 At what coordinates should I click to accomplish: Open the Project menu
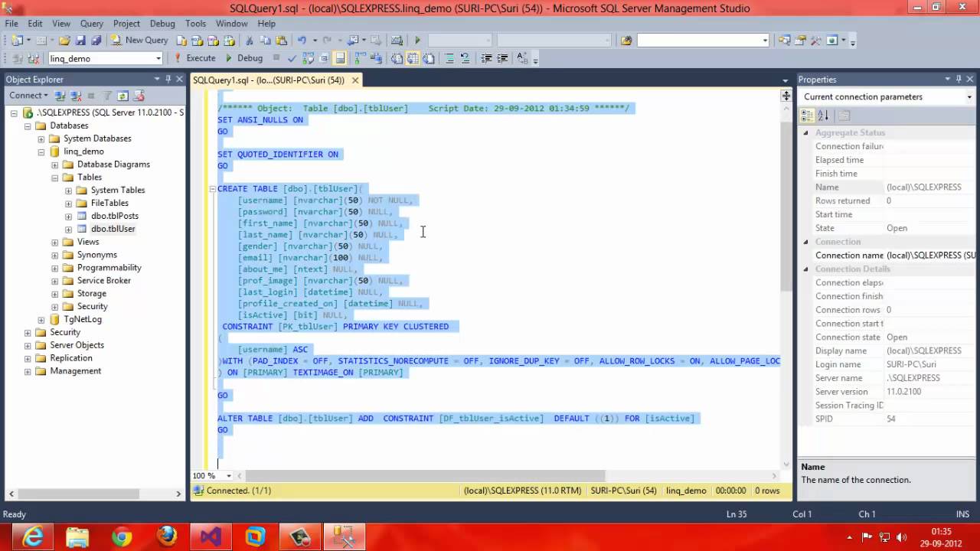pos(126,24)
